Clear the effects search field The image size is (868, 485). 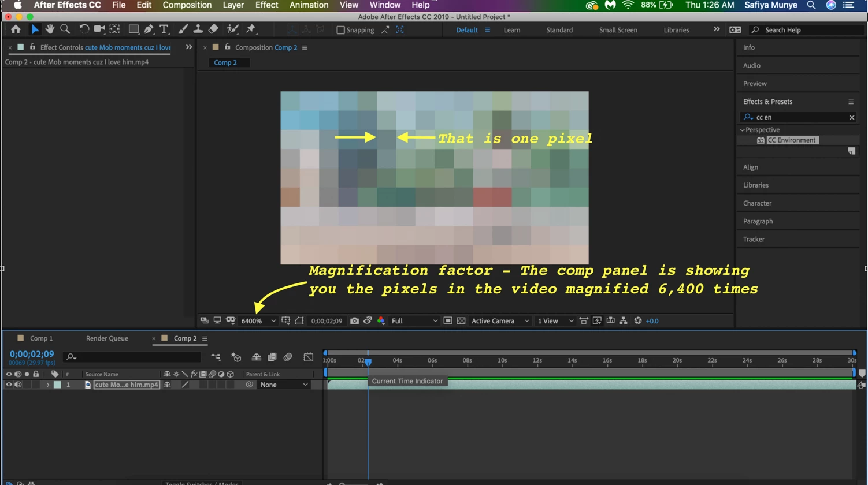[x=852, y=117]
